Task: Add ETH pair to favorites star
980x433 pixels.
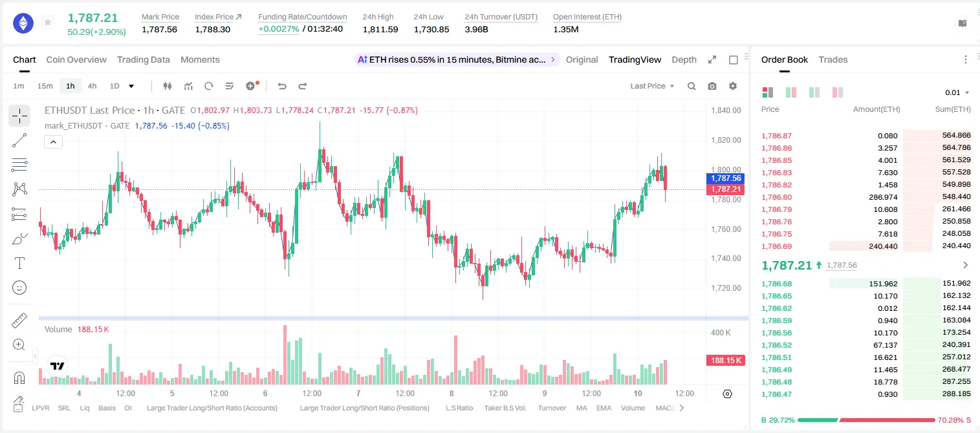Action: point(48,23)
